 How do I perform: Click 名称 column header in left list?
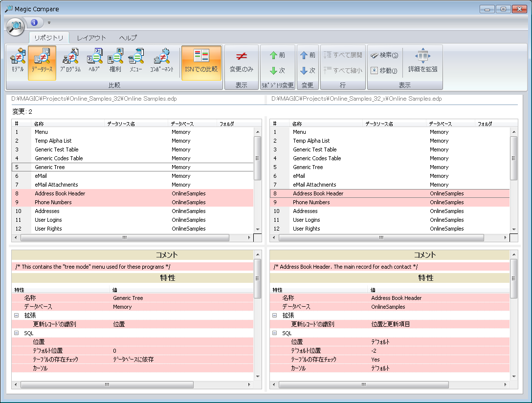pyautogui.click(x=68, y=124)
